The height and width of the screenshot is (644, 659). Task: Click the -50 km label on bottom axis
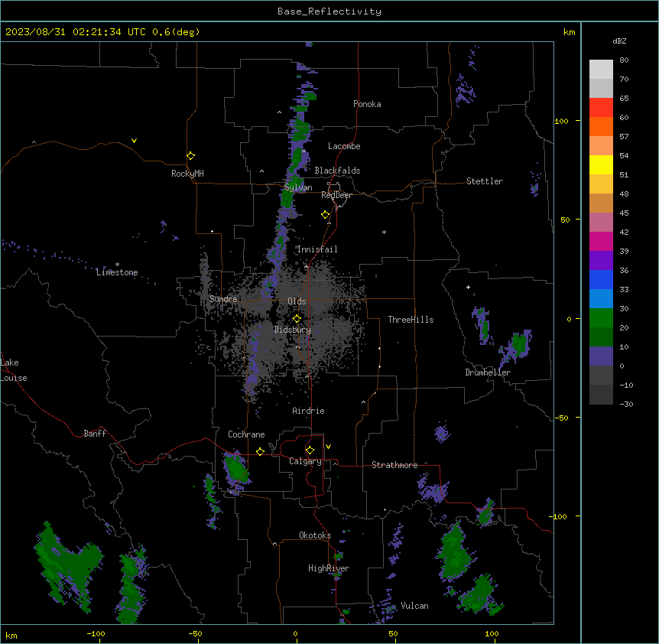click(195, 633)
